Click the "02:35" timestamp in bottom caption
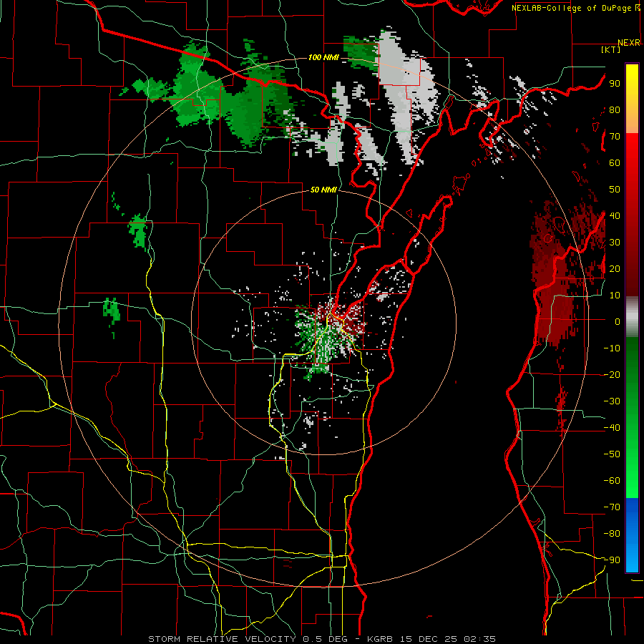Image resolution: width=644 pixels, height=644 pixels. pyautogui.click(x=479, y=639)
